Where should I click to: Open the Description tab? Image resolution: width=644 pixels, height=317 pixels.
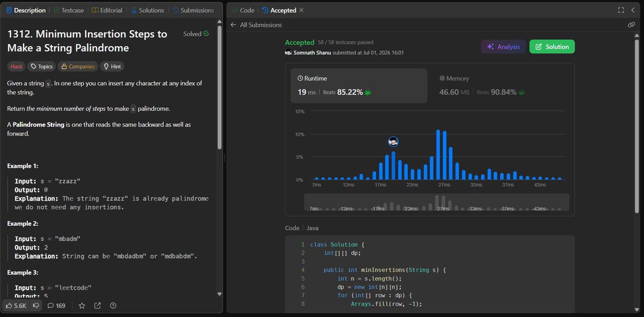(x=26, y=10)
